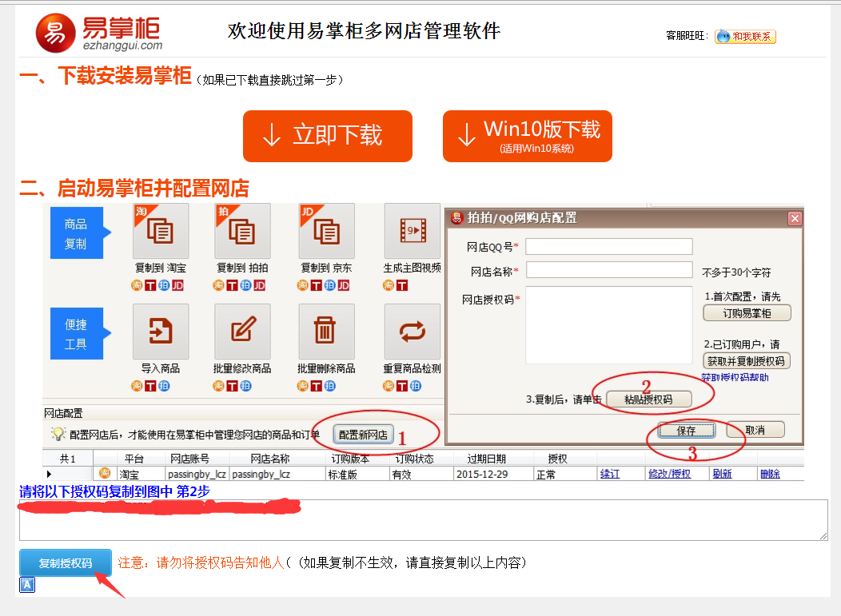Screen dimensions: 841x616
Task: Click the 立即下载 download button
Action: [x=328, y=136]
